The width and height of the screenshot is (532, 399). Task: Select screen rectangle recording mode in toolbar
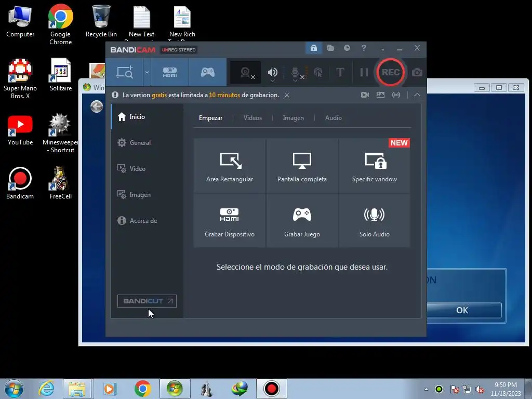[x=124, y=72]
